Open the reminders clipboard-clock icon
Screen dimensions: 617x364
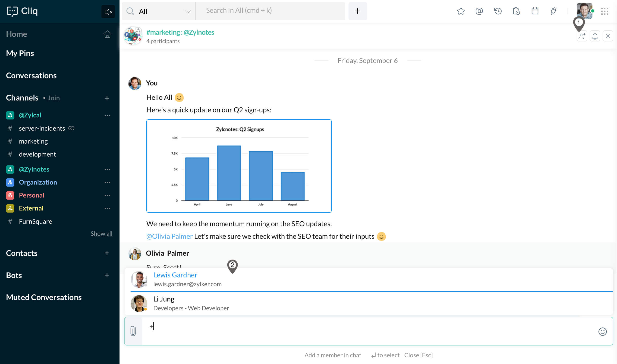click(516, 11)
